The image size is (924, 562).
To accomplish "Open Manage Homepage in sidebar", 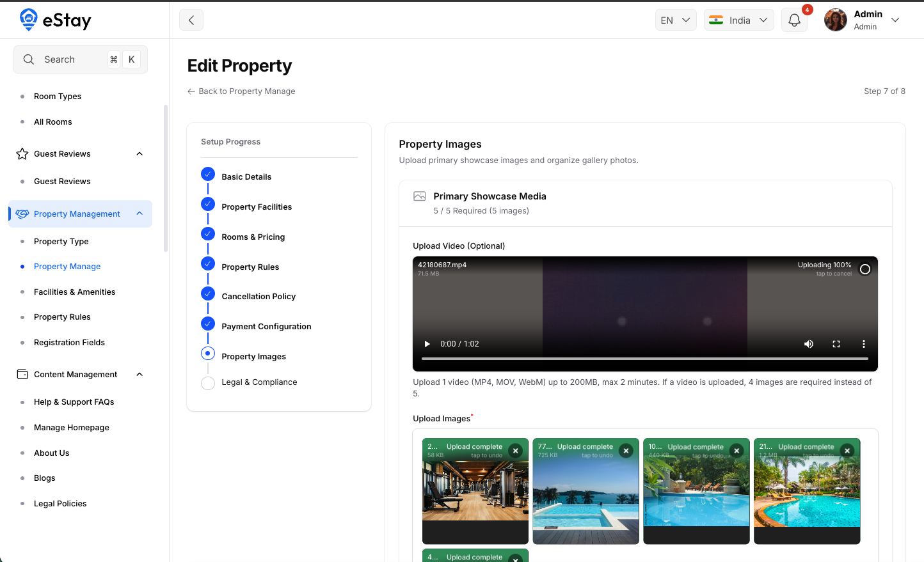I will pos(72,428).
